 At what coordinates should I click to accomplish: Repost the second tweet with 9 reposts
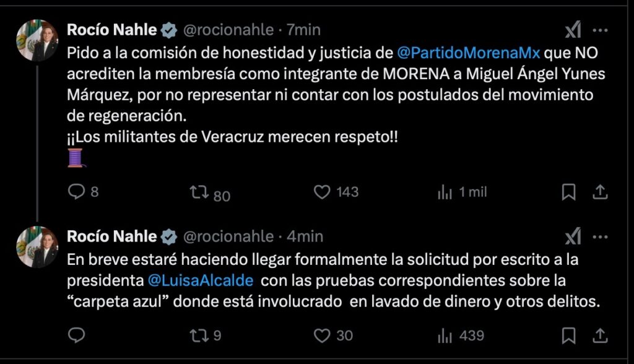[199, 336]
